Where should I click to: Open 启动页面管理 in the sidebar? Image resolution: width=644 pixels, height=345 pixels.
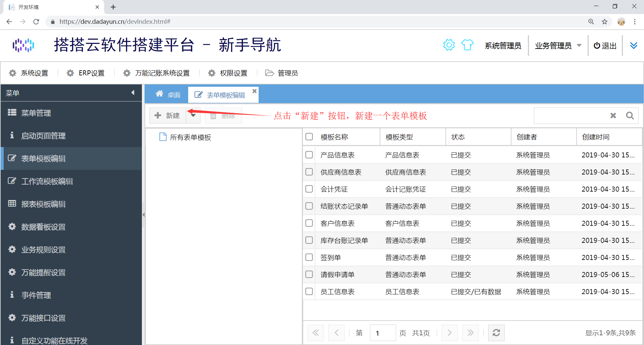pyautogui.click(x=71, y=136)
